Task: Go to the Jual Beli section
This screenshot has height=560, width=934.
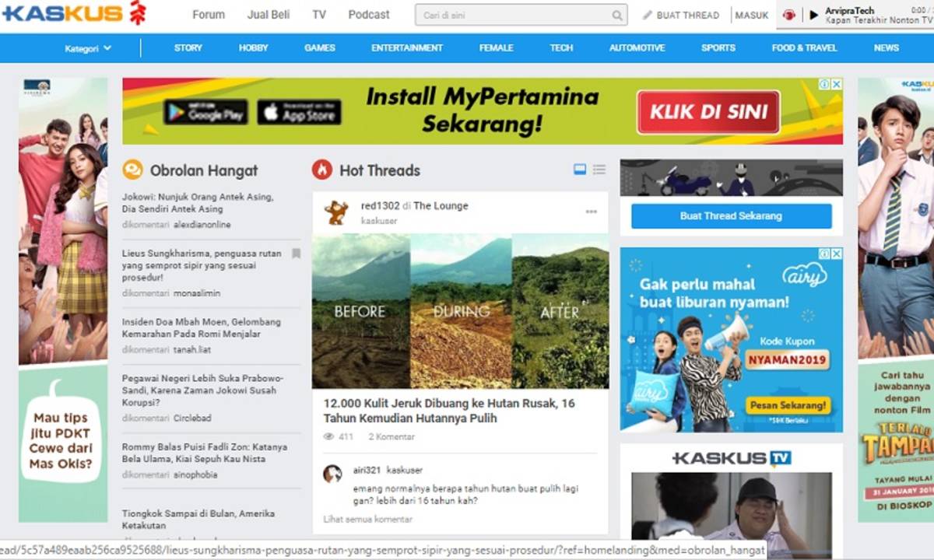Action: pyautogui.click(x=269, y=15)
